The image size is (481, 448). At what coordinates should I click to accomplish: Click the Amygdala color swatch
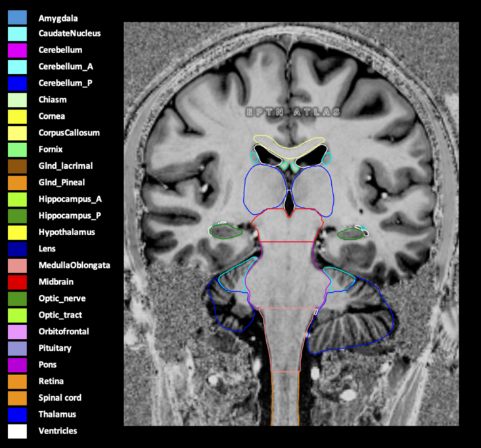(x=17, y=17)
